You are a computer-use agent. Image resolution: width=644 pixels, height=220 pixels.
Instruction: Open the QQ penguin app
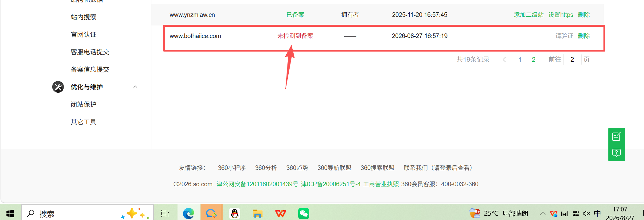235,213
